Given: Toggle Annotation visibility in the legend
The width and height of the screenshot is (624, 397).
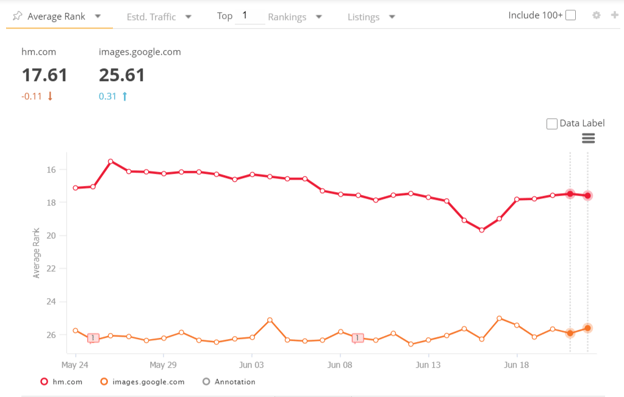Looking at the screenshot, I should click(229, 382).
